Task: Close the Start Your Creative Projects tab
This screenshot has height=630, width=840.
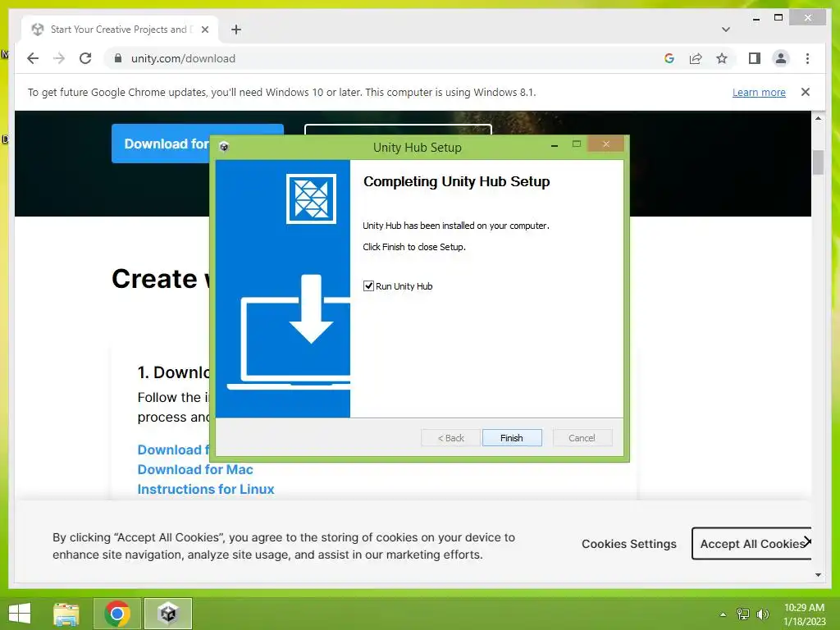Action: tap(204, 30)
